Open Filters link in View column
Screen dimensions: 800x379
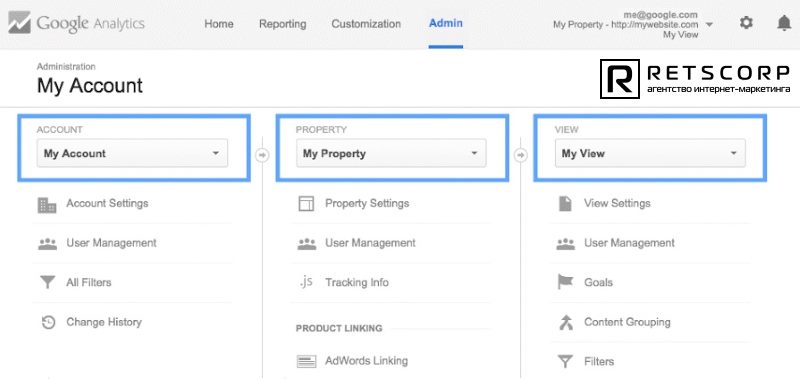[x=599, y=361]
